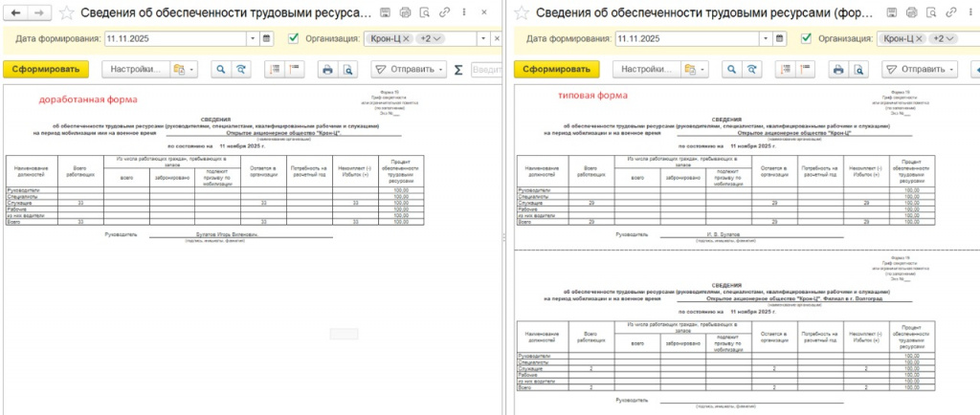Expand the +2 organizations chip in right window

(x=943, y=38)
